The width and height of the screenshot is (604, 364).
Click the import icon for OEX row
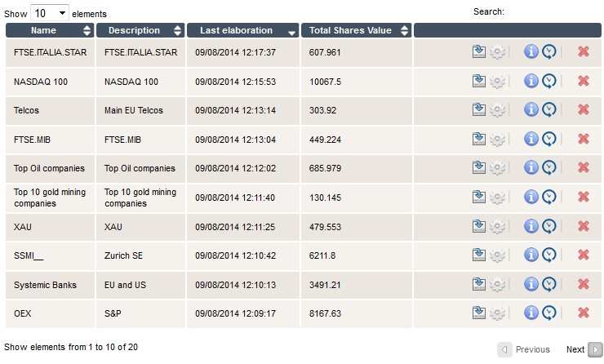(479, 313)
